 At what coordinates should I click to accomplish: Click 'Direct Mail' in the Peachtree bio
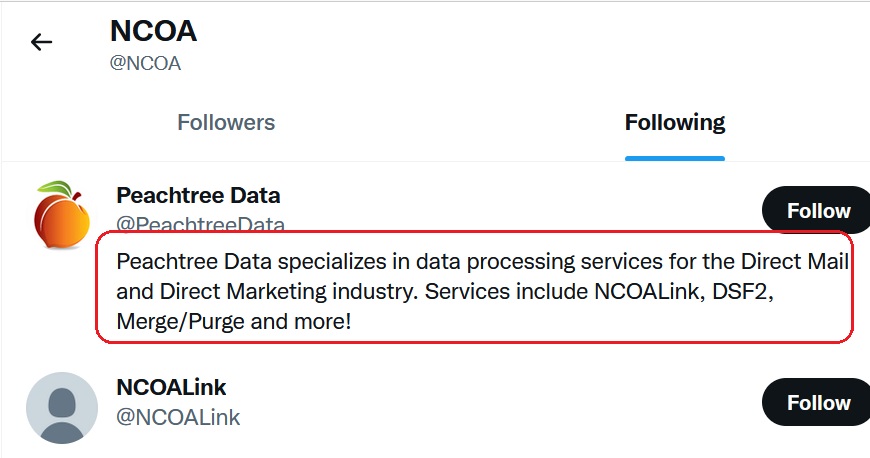click(x=795, y=261)
